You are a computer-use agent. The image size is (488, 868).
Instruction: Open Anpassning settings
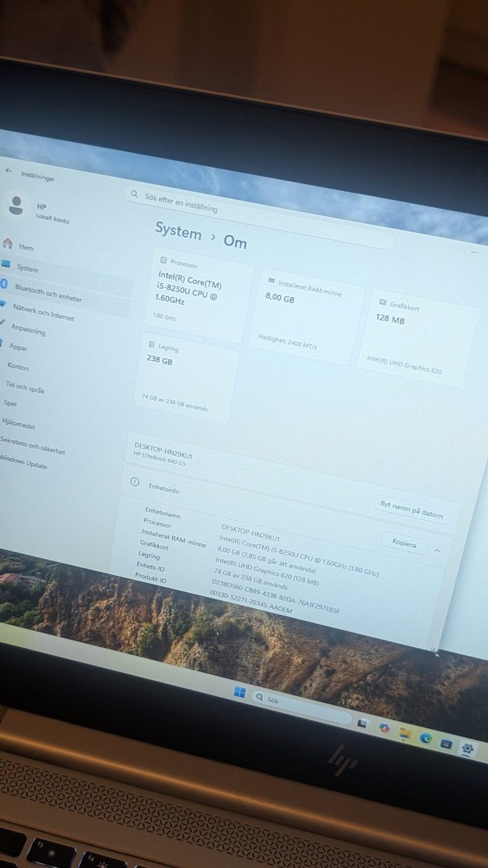pos(28,330)
